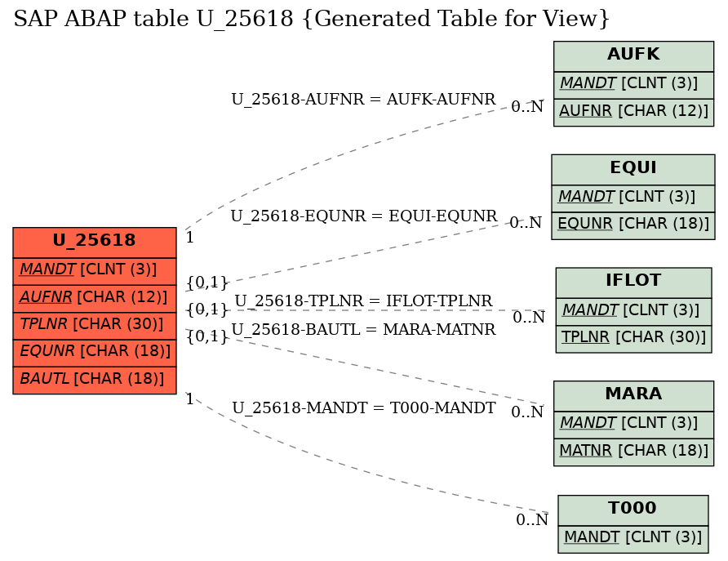Click TPLNR [CHAR (30)] in IFLOT table
The height and width of the screenshot is (561, 728).
pos(633,339)
